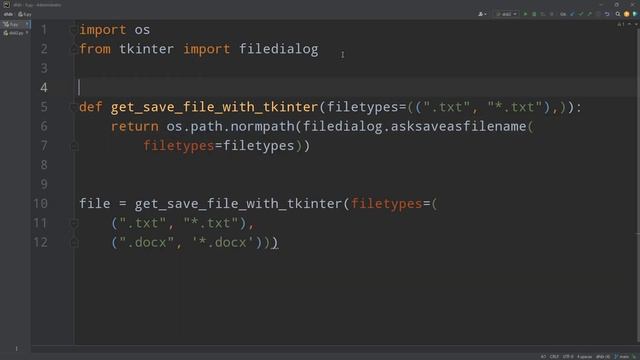Click file name breadcrumb in navigation bar
This screenshot has height=360, width=640.
coord(25,14)
